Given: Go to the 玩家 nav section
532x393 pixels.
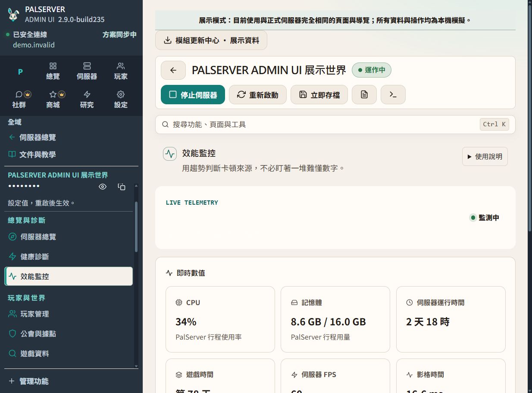Looking at the screenshot, I should 121,71.
